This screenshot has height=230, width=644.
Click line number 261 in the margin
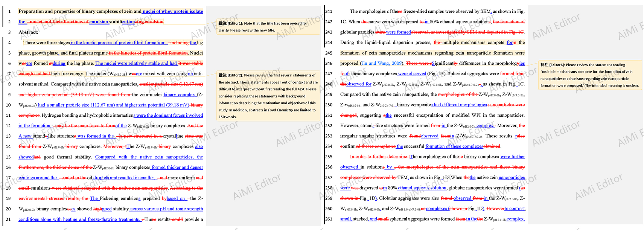tap(329, 219)
